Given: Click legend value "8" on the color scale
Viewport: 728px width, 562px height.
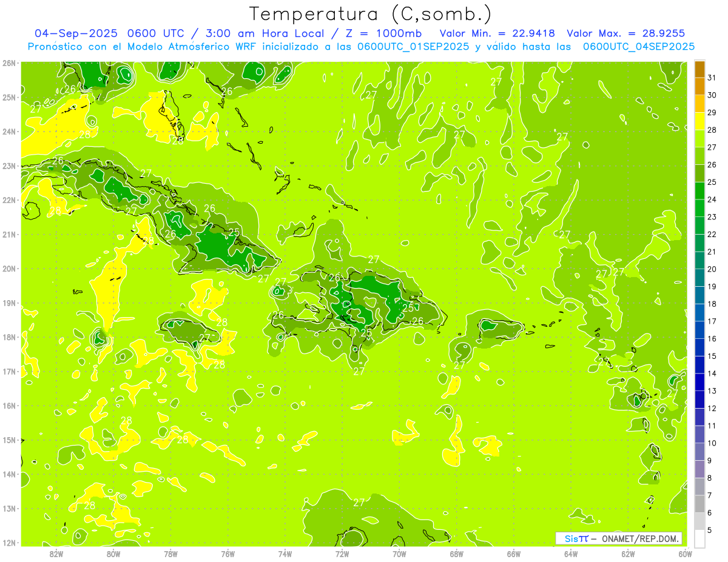Looking at the screenshot, I should coord(710,478).
